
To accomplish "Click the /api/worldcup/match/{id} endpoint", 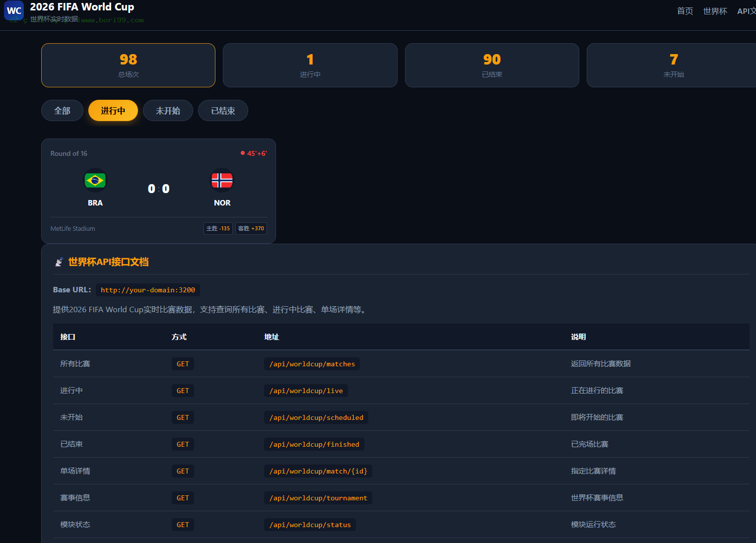I will pyautogui.click(x=318, y=471).
